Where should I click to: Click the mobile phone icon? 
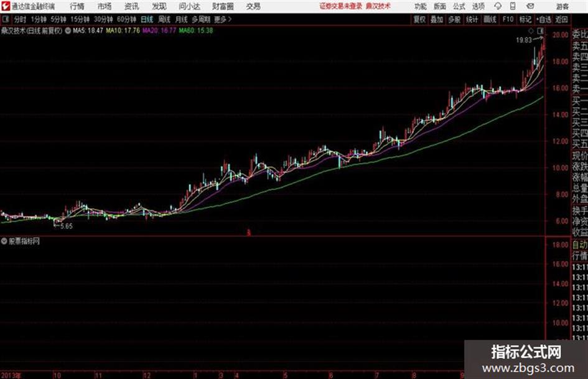pyautogui.click(x=513, y=6)
